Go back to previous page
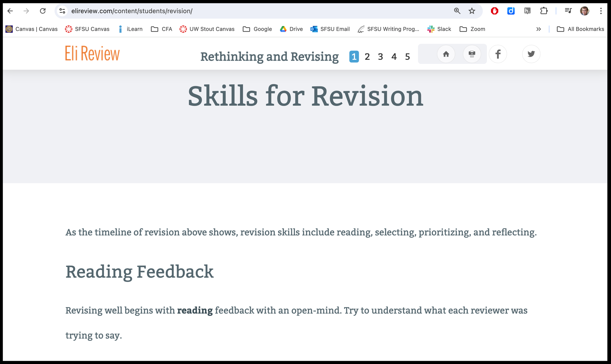This screenshot has width=611, height=364. point(10,11)
